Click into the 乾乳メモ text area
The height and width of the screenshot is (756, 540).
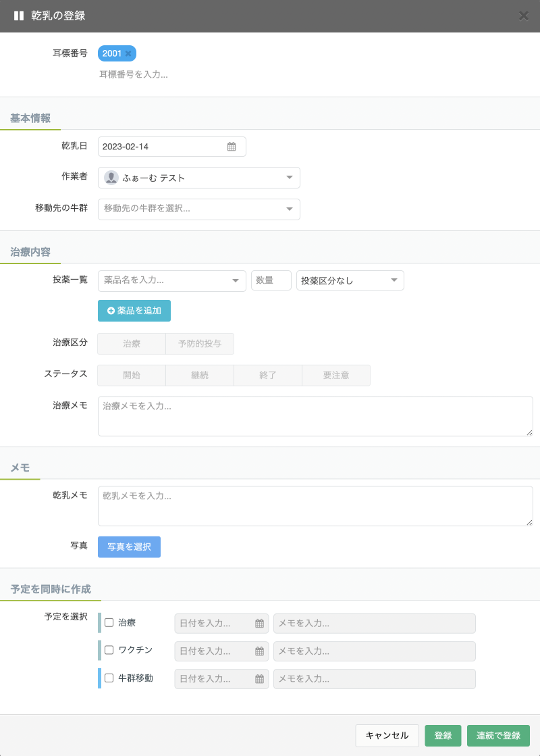point(315,506)
